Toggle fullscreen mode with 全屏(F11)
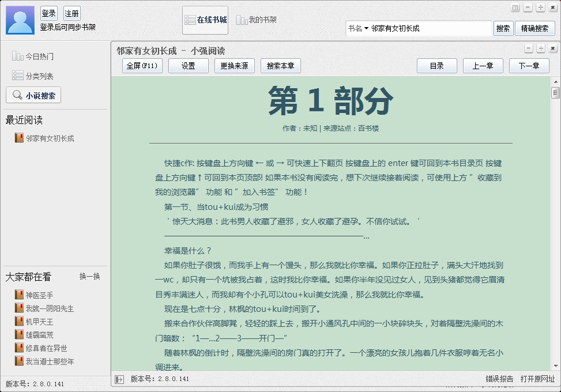 [x=142, y=66]
